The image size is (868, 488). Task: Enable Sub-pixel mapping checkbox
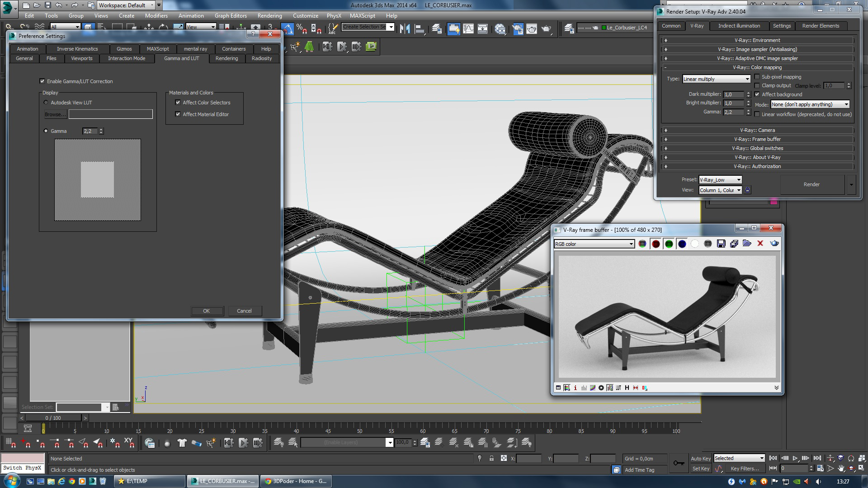(757, 77)
